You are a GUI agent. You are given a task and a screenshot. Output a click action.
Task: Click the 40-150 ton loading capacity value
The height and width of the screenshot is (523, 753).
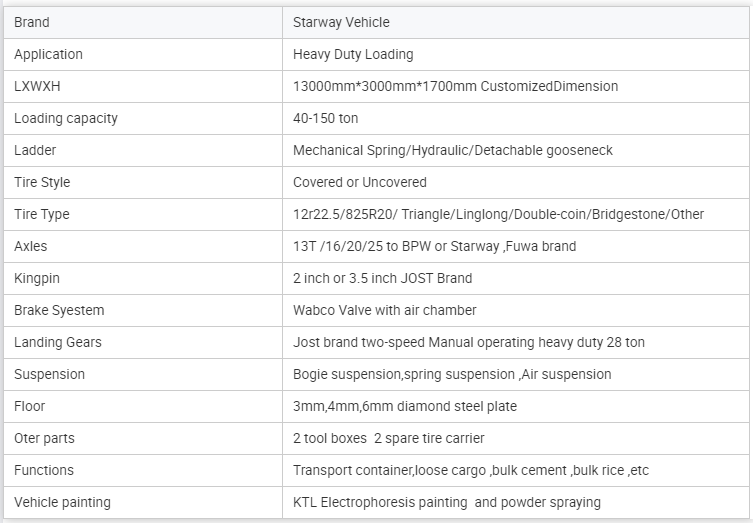[x=326, y=119]
